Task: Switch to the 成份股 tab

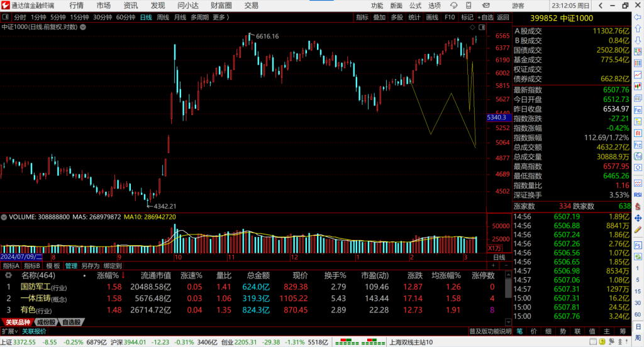Action: [x=45, y=322]
